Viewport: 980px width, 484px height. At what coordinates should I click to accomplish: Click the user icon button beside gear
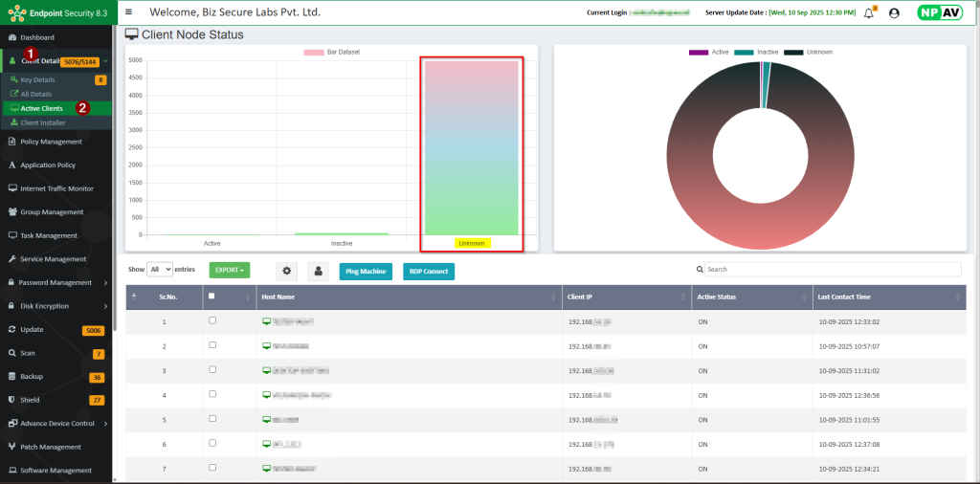(317, 271)
